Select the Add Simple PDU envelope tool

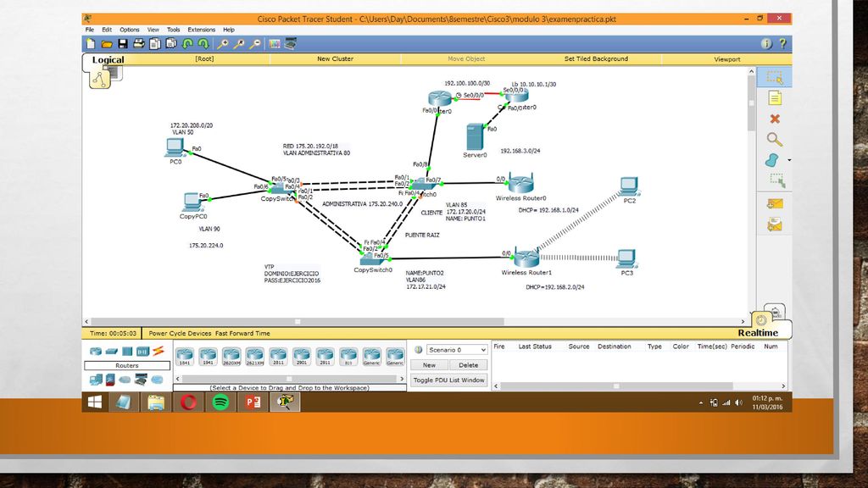[x=775, y=203]
